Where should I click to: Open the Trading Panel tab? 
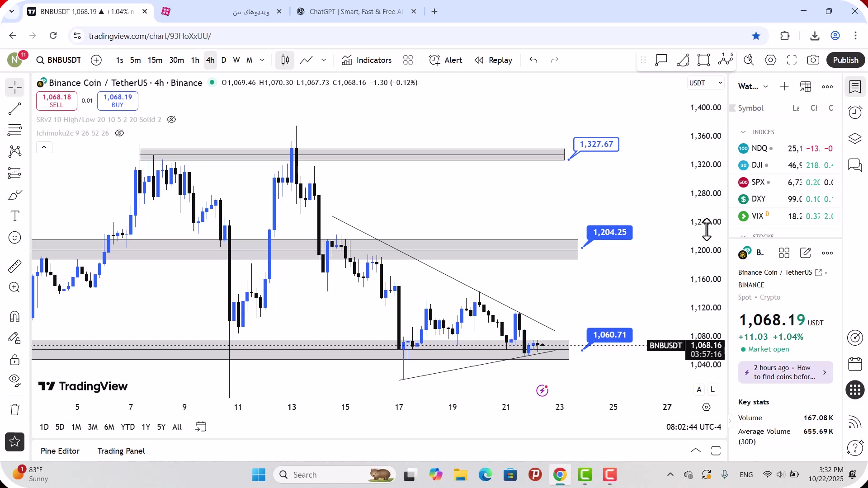(x=121, y=451)
